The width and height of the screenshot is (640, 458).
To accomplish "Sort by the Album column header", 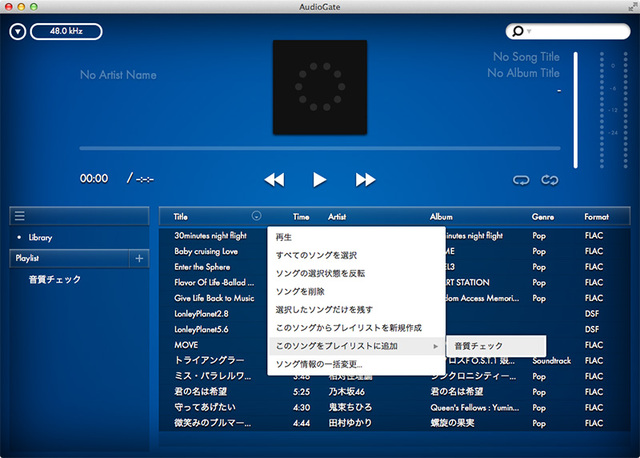I will pyautogui.click(x=441, y=217).
